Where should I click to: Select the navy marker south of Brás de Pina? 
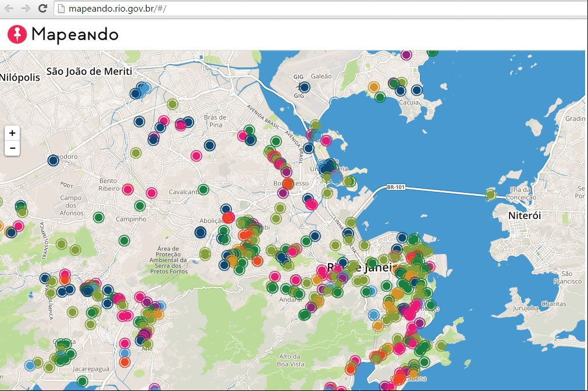(x=209, y=145)
